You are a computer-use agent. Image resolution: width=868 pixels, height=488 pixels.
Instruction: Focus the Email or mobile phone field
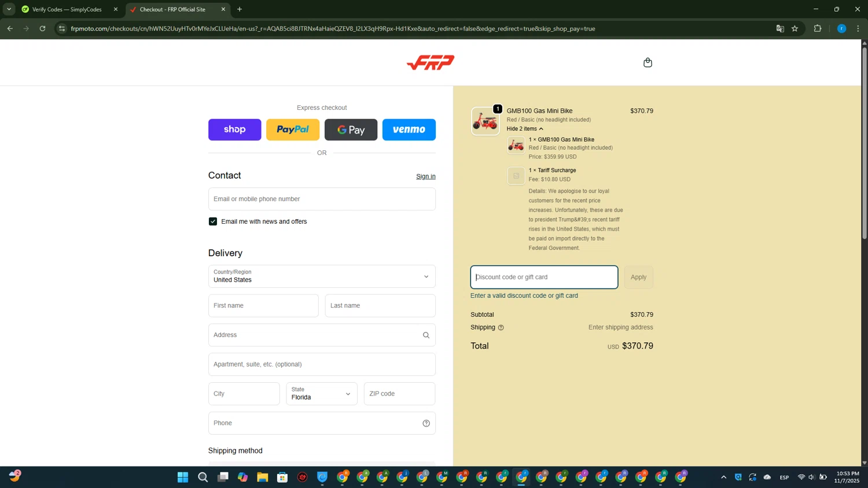tap(322, 199)
